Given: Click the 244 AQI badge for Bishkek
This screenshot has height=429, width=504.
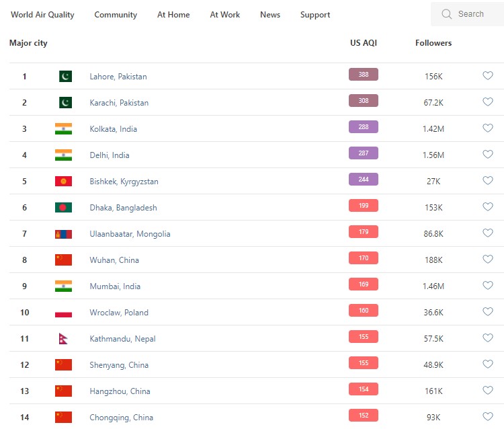Looking at the screenshot, I should 364,180.
